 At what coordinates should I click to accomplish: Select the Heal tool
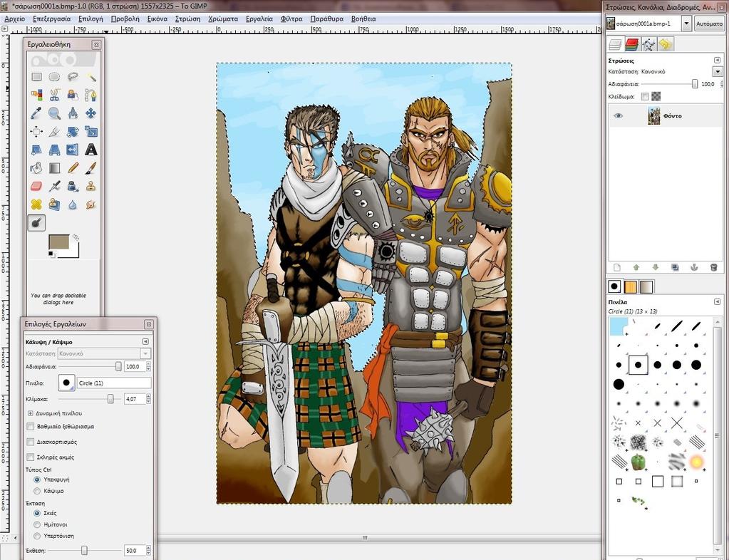(x=36, y=204)
